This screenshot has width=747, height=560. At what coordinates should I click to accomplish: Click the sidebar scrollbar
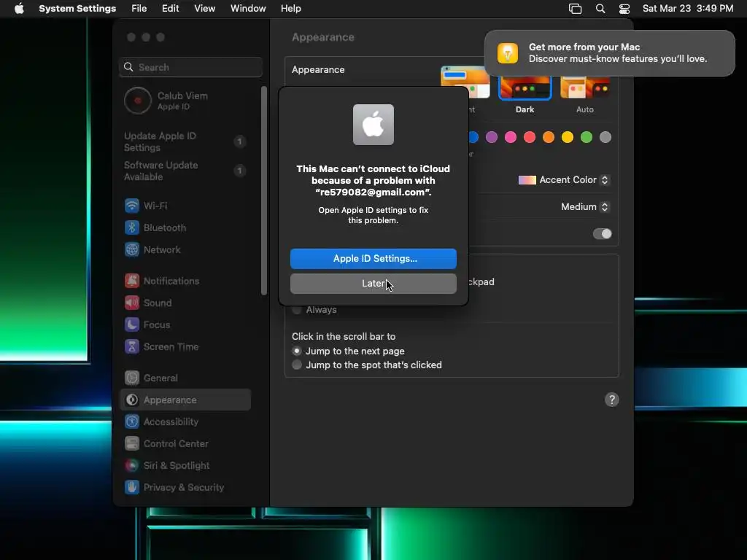pyautogui.click(x=264, y=190)
